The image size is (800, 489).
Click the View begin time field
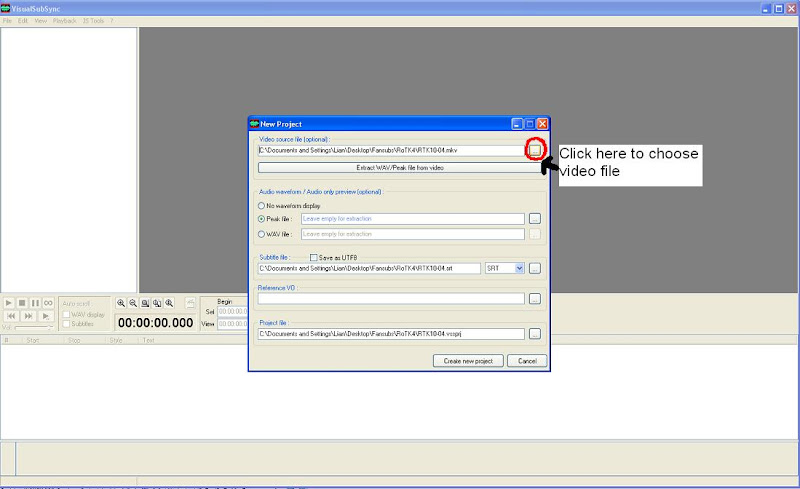click(233, 324)
